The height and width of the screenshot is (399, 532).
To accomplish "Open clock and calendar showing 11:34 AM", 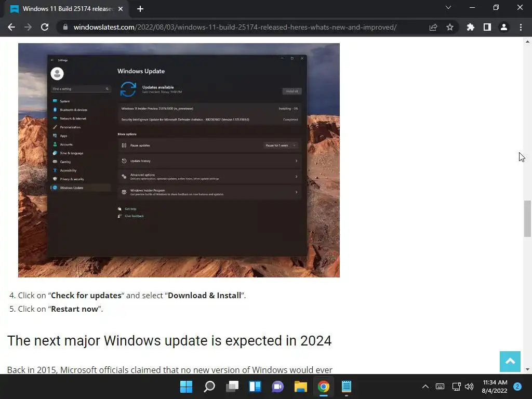I will click(495, 387).
